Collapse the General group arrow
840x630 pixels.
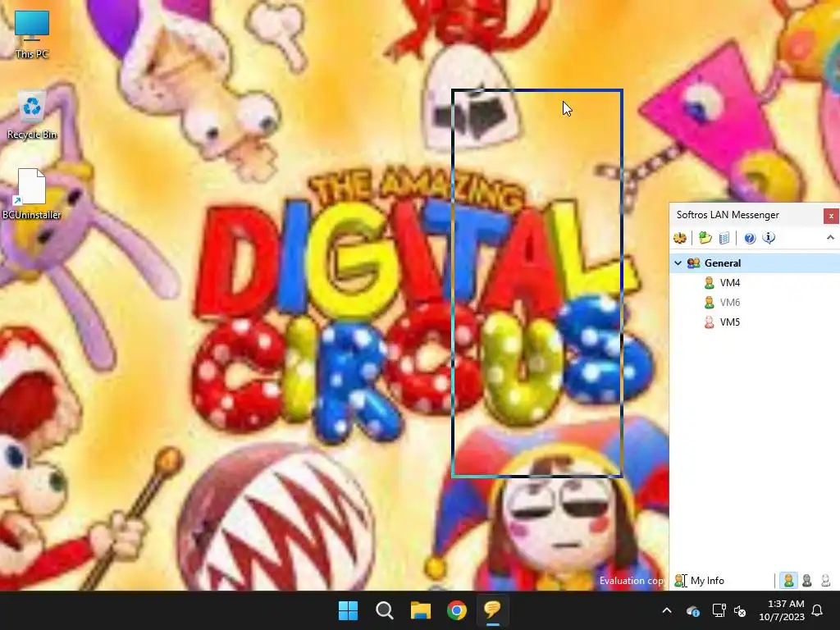coord(678,263)
